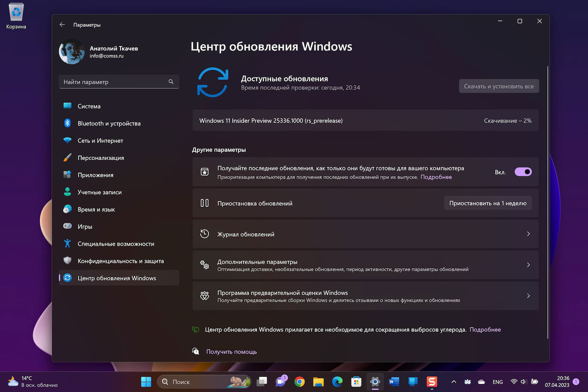Expand hidden icons in the system tray

click(x=454, y=381)
